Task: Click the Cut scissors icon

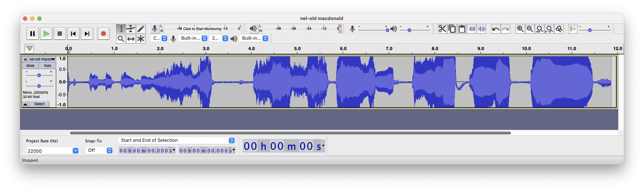Action: (x=442, y=29)
